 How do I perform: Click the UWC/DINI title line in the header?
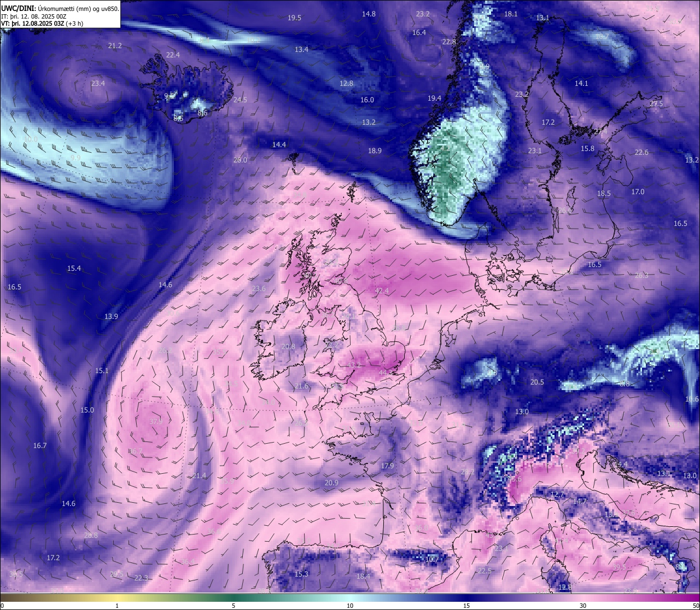tap(60, 8)
